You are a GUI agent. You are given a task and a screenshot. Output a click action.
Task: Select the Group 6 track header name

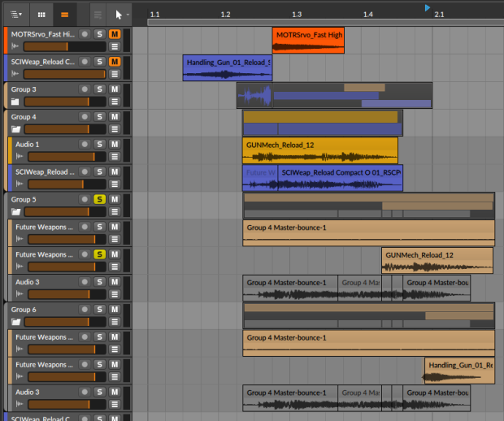(24, 310)
